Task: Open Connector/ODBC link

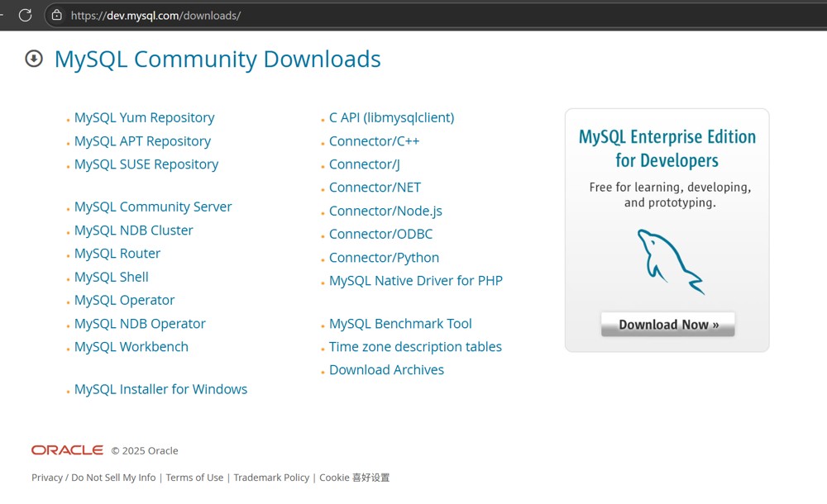Action: tap(380, 234)
